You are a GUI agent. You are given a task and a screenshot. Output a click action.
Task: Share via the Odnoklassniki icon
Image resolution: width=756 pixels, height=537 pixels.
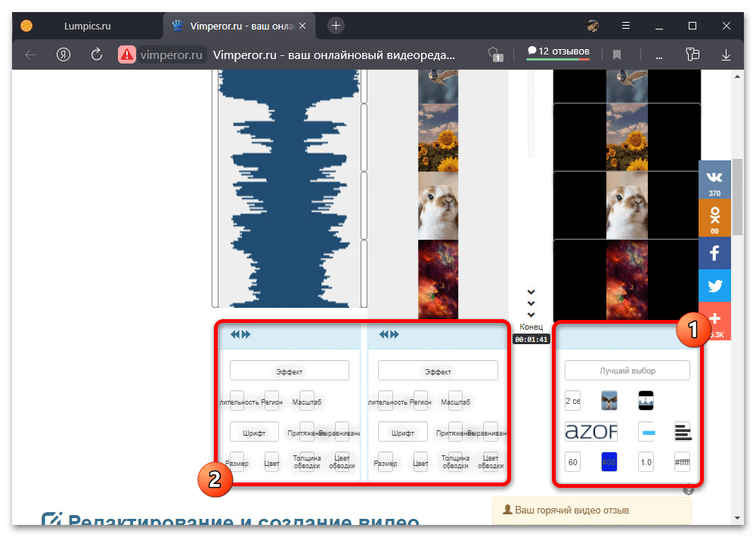pos(714,216)
